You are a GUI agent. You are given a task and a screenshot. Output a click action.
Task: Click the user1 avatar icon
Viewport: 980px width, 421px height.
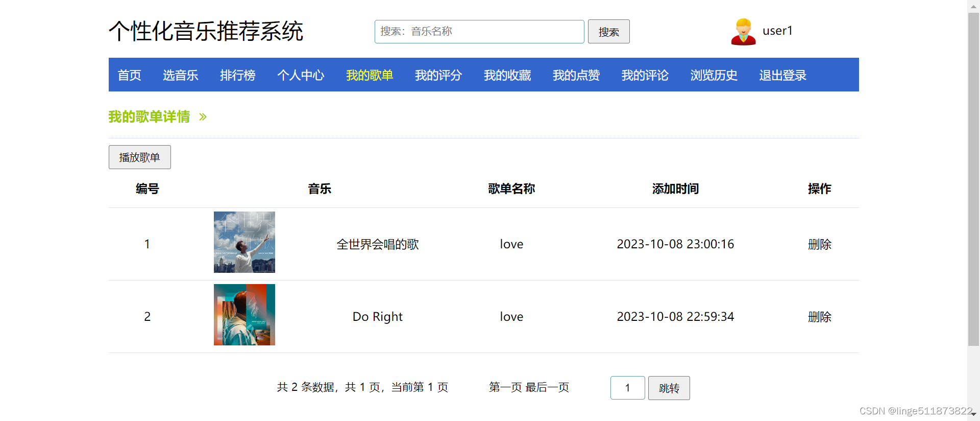743,32
